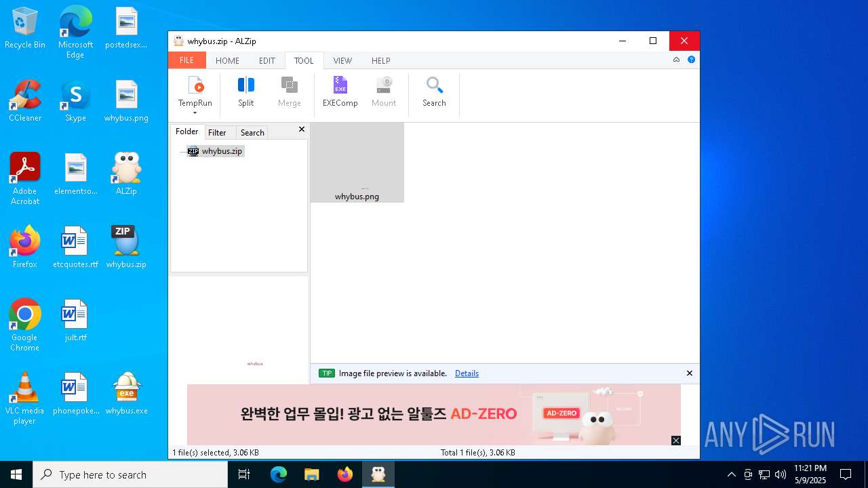Image resolution: width=868 pixels, height=488 pixels.
Task: Open VLC media player desktop shortcut
Action: [x=25, y=399]
